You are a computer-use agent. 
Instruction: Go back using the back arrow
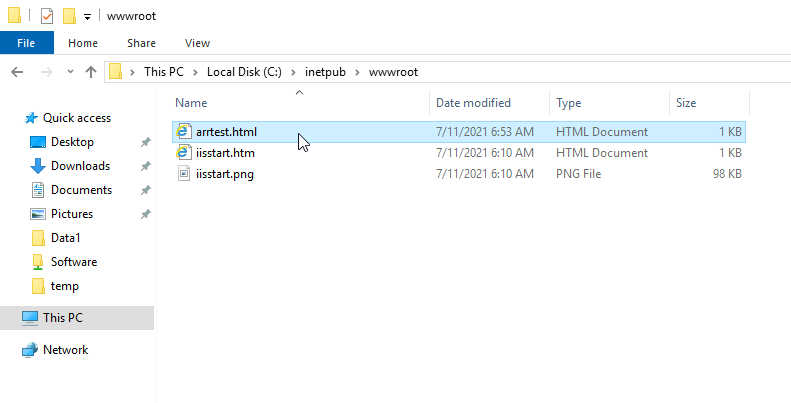(x=17, y=72)
